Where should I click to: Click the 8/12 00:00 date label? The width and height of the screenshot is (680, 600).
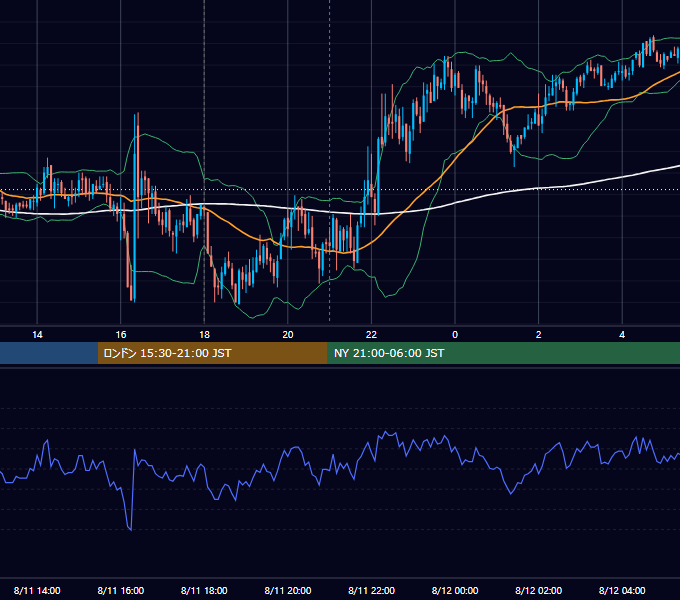coord(455,590)
